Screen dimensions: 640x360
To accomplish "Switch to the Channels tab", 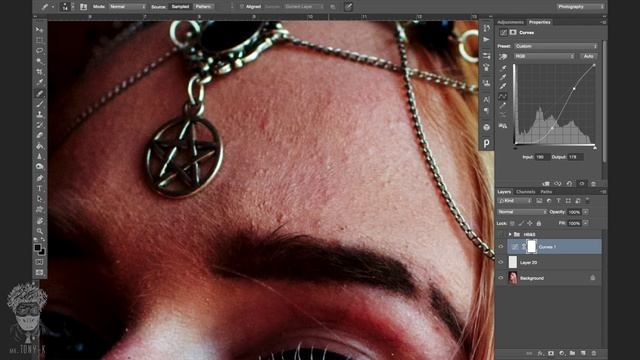I will [525, 192].
